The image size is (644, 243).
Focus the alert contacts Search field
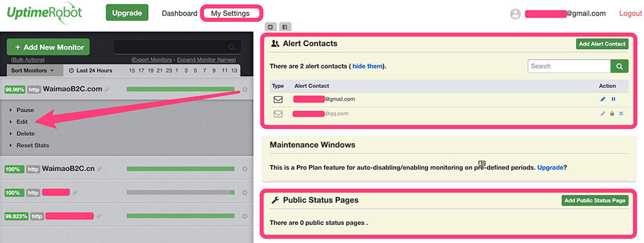[x=569, y=66]
